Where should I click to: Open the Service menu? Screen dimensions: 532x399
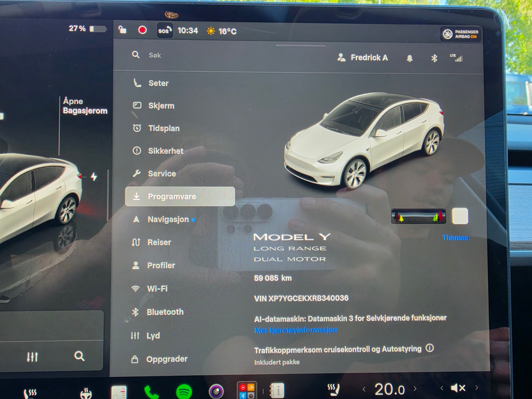pyautogui.click(x=154, y=174)
